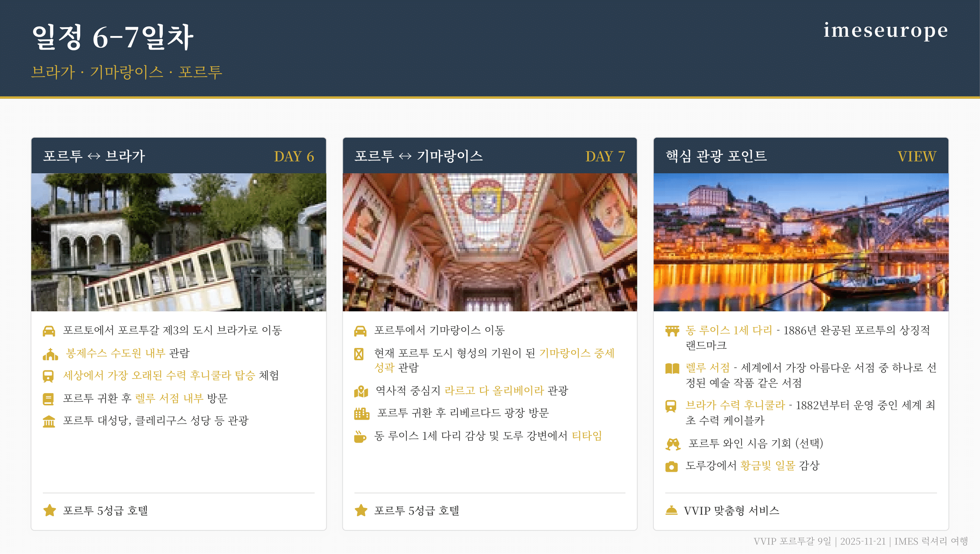
Task: Click the 렐루 서점 내부 highlighted link
Action: tap(169, 398)
